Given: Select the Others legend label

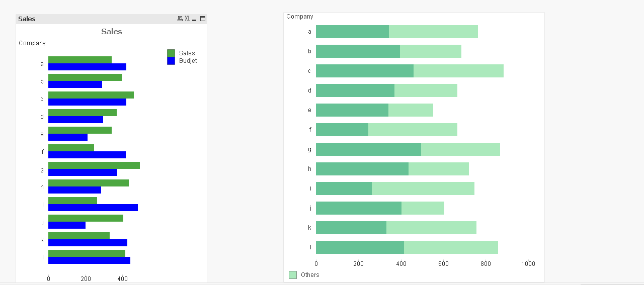Looking at the screenshot, I should tap(310, 275).
